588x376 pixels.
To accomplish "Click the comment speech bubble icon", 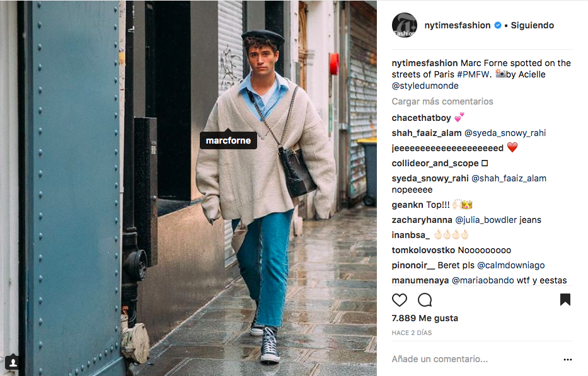I will pyautogui.click(x=425, y=300).
